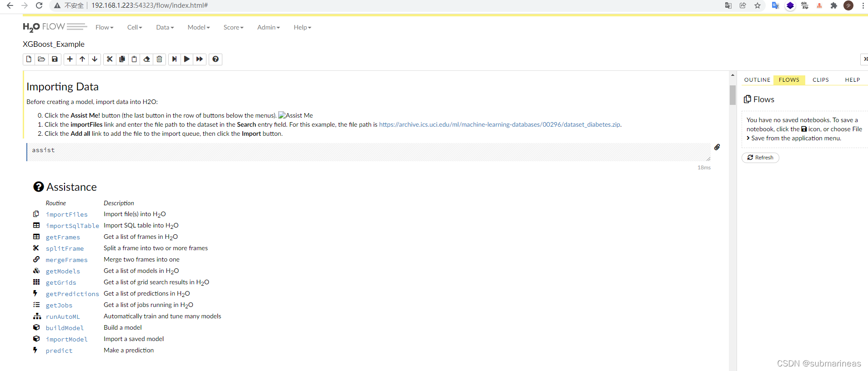Open the Data dropdown menu
Image resolution: width=868 pixels, height=371 pixels.
click(x=165, y=27)
